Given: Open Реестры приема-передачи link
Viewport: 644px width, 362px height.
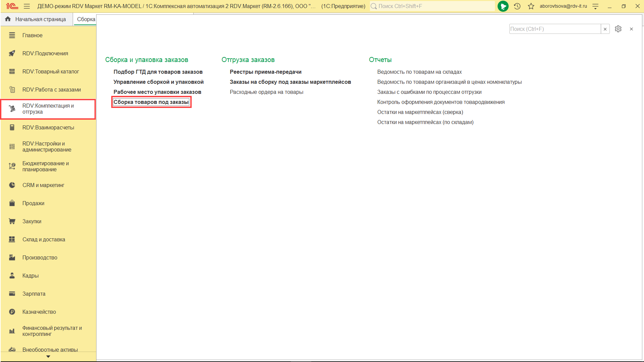Looking at the screenshot, I should tap(265, 72).
